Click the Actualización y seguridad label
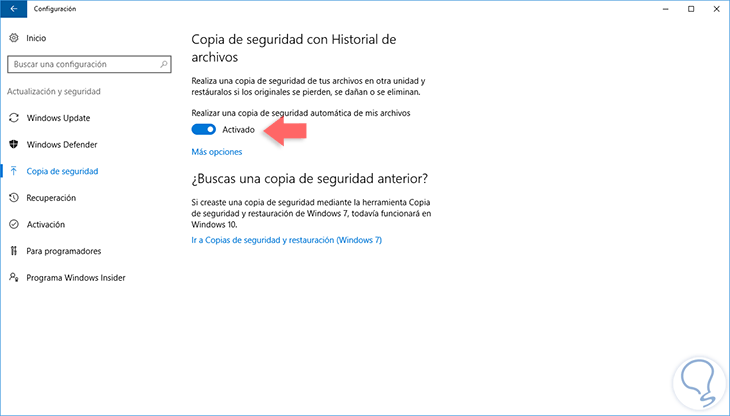730x416 pixels. coord(54,91)
